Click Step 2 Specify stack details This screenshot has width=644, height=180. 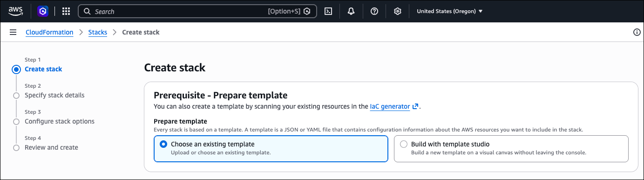[x=54, y=95]
